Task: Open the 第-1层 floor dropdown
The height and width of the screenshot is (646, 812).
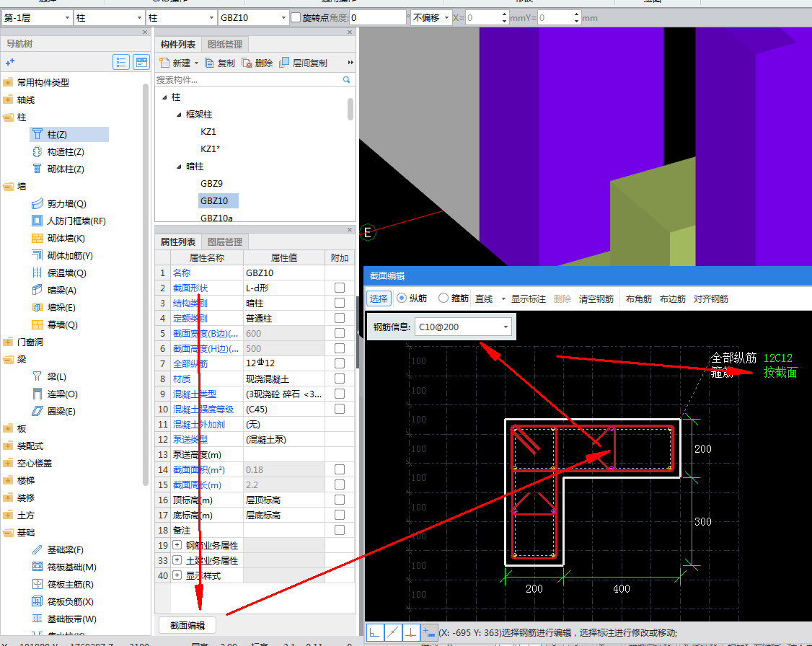Action: 37,17
